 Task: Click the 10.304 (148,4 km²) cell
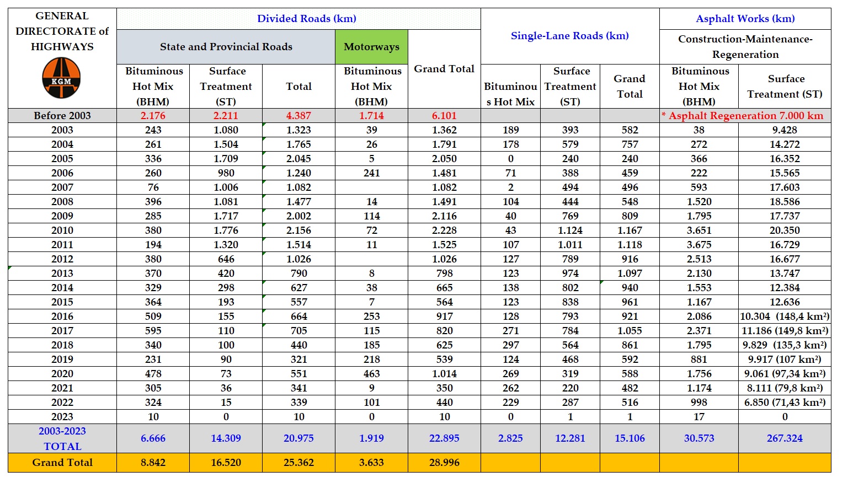coord(784,317)
